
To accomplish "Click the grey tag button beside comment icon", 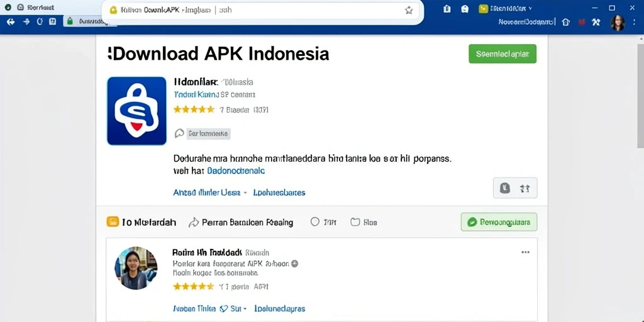I will [209, 133].
